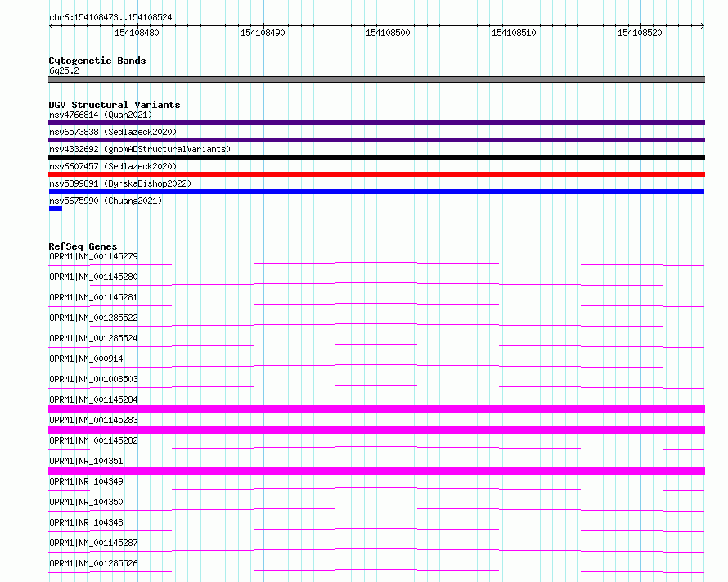
Task: Click ruler position 154108520
Action: (640, 33)
